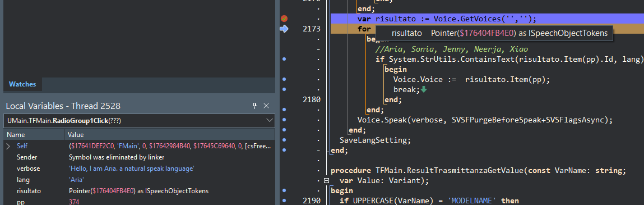This screenshot has width=644, height=205.
Task: Remove the breakpoint on the GetVoices line
Action: pyautogui.click(x=284, y=19)
